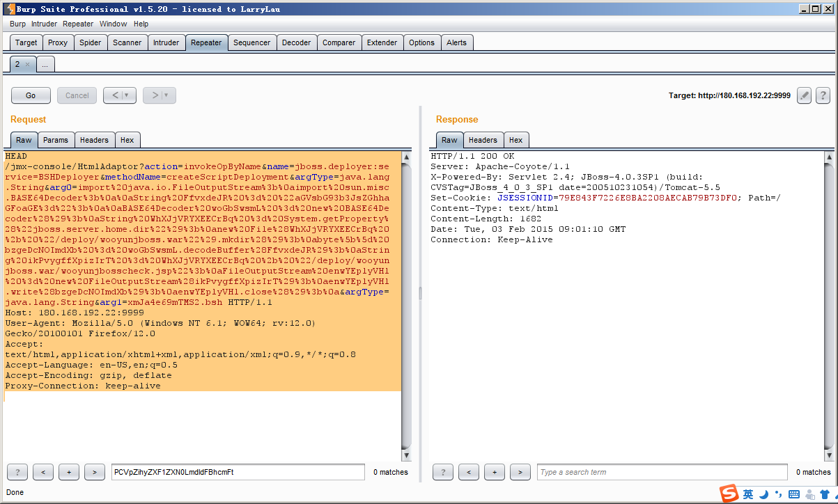Open Response Hex tab
This screenshot has width=838, height=504.
point(515,140)
